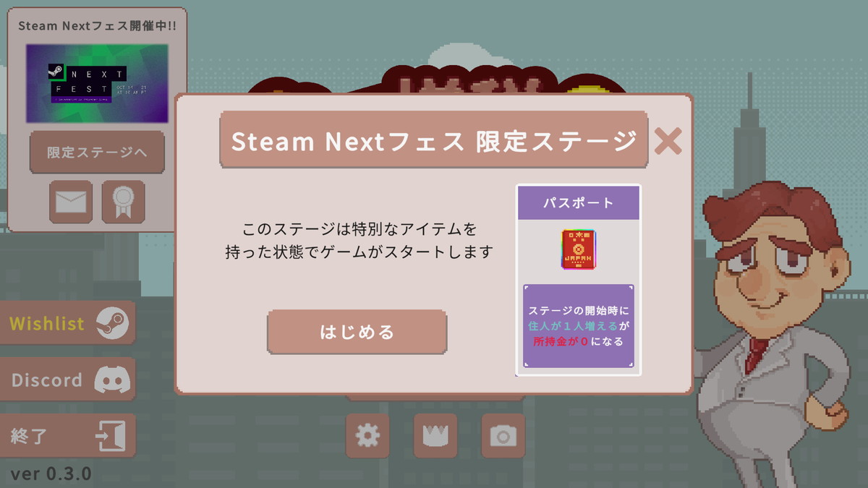
Task: Click the Discord logo icon
Action: tap(111, 379)
